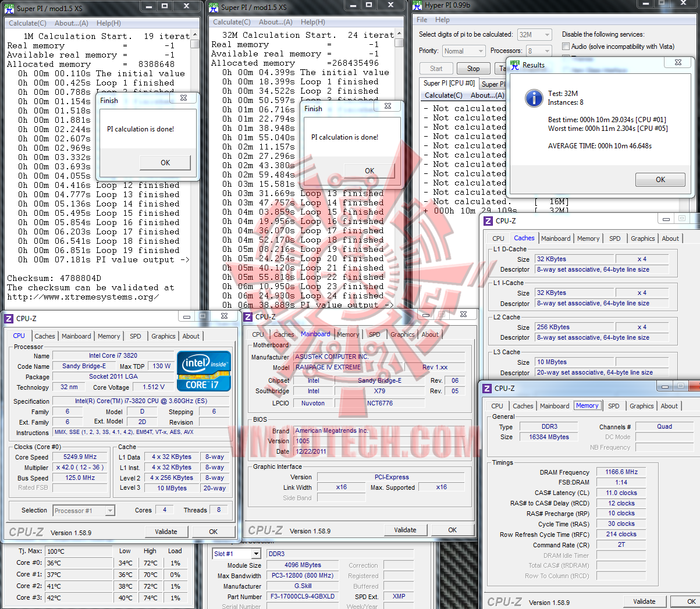Open Hyper PI Help menu
This screenshot has height=609, width=700.
pyautogui.click(x=442, y=20)
